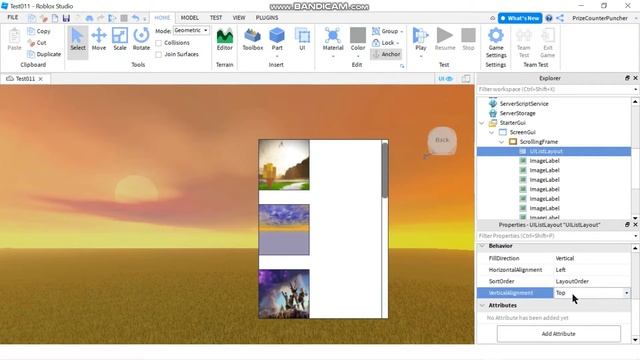The height and width of the screenshot is (360, 640).
Task: Duplicate the selection
Action: point(44,54)
